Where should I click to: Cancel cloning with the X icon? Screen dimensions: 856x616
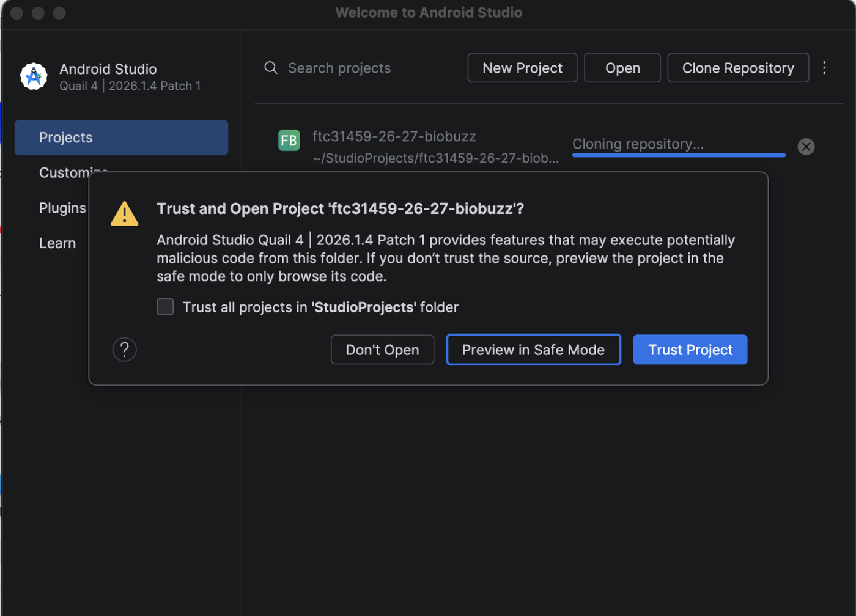click(806, 147)
